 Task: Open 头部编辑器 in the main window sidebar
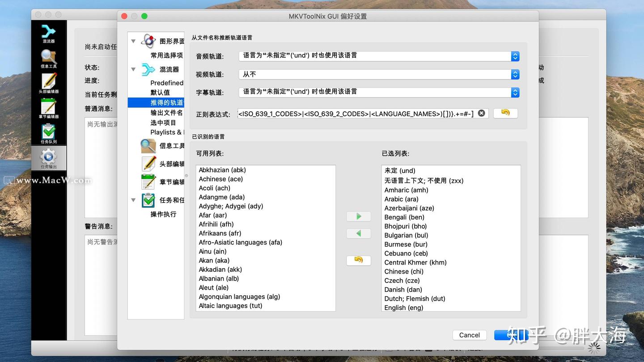click(48, 84)
